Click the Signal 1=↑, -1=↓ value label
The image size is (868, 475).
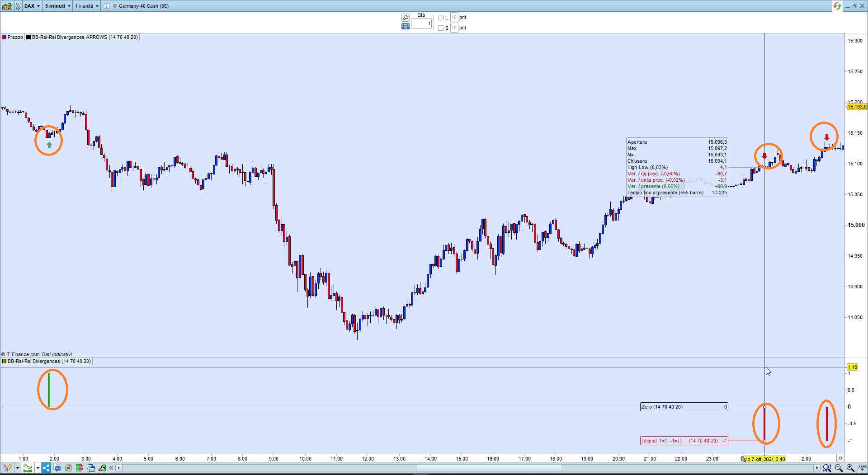(x=684, y=441)
